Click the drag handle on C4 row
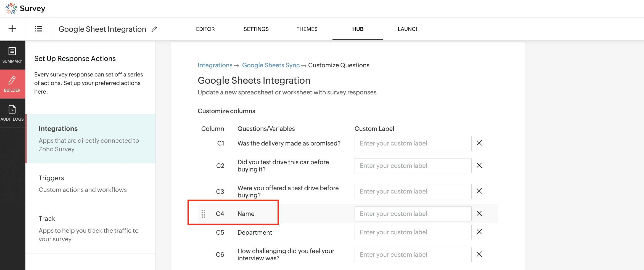This screenshot has width=644, height=270. (x=203, y=214)
